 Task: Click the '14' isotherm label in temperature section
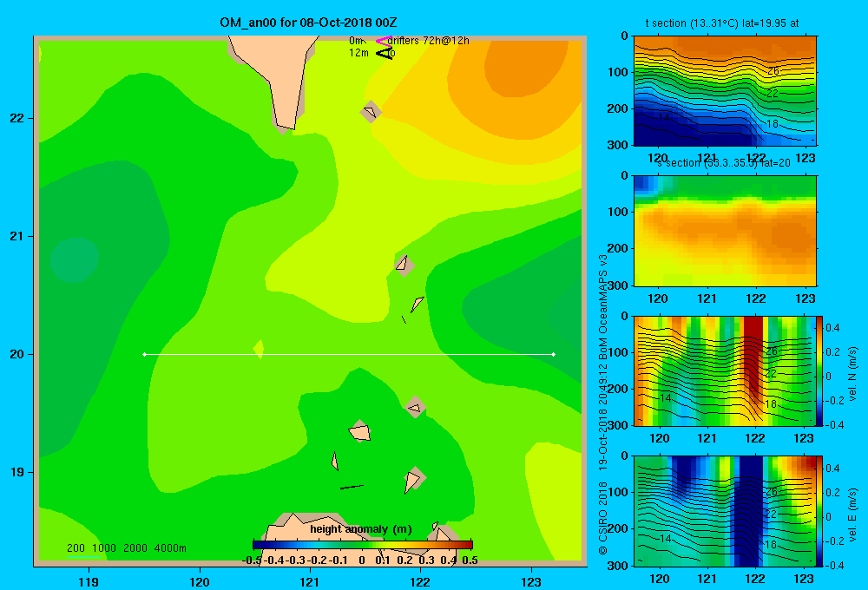pos(664,118)
